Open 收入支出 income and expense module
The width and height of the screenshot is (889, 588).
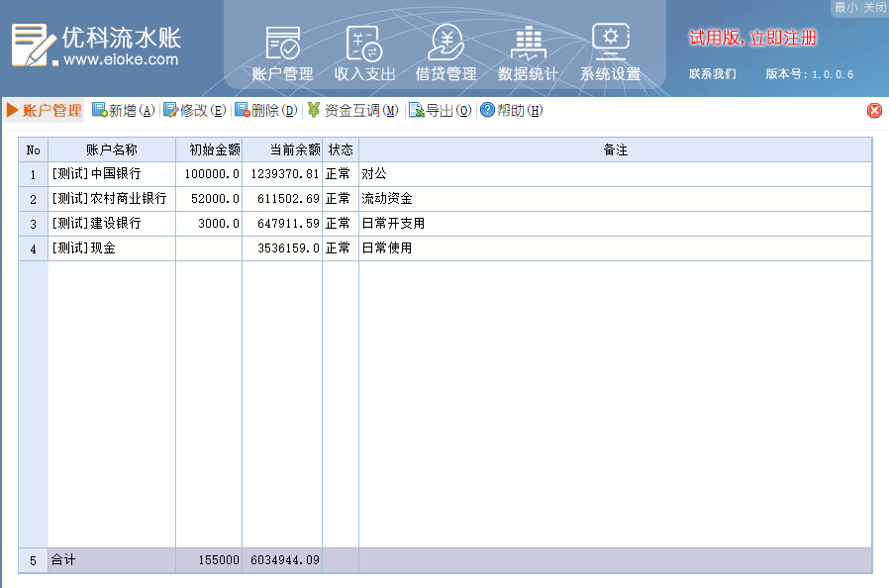pos(364,53)
